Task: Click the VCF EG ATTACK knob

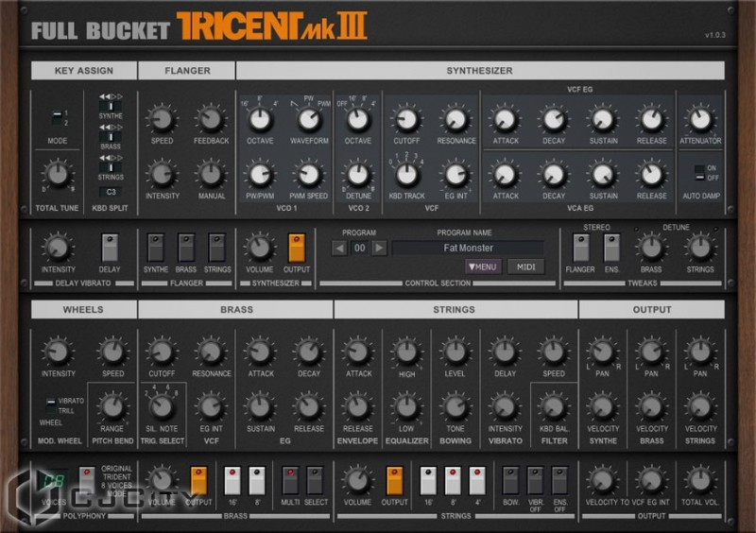Action: (505, 120)
